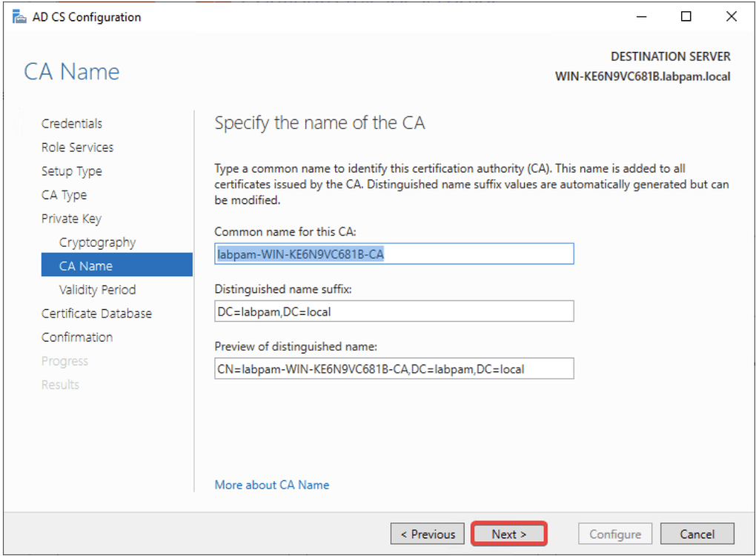
Task: Click the disabled Configure button
Action: click(x=615, y=534)
